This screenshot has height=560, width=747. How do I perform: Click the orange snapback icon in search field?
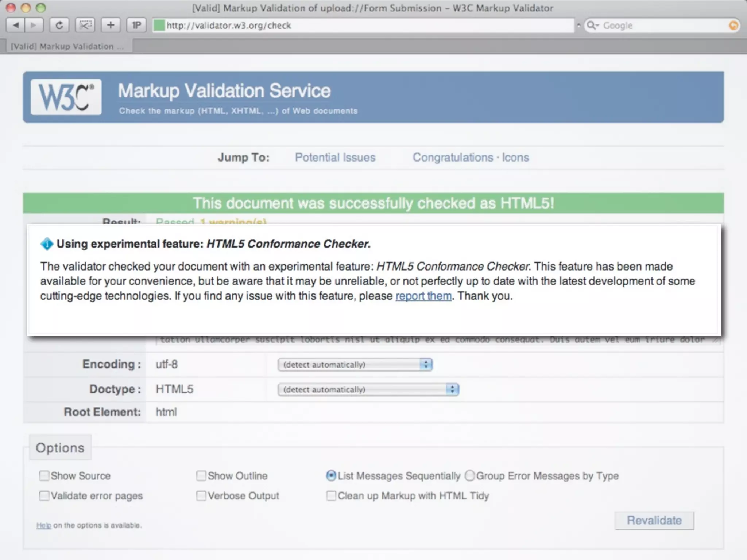click(x=733, y=26)
